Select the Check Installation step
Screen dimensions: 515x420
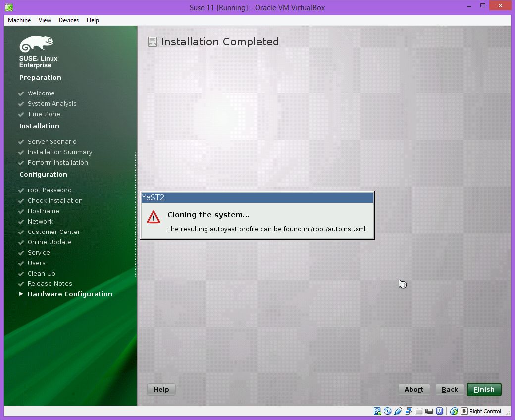[x=55, y=200]
